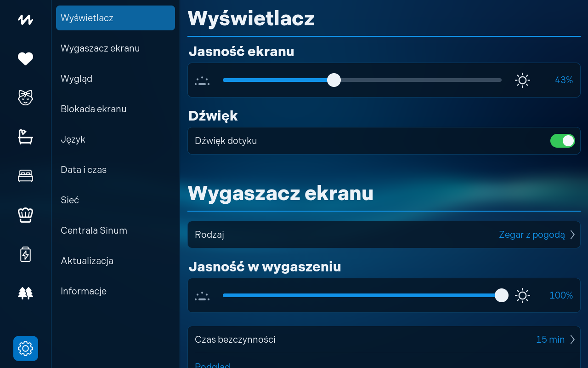This screenshot has height=368, width=588.
Task: Open the Informacje section
Action: click(x=115, y=291)
